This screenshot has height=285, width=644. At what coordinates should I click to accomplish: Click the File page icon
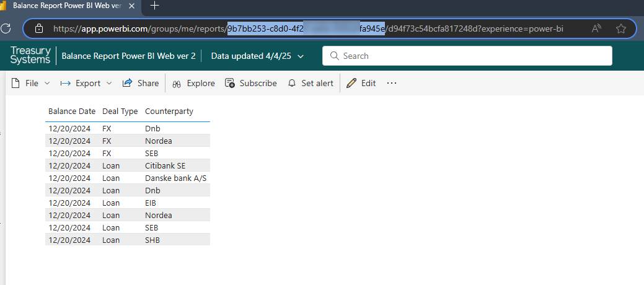click(x=15, y=83)
